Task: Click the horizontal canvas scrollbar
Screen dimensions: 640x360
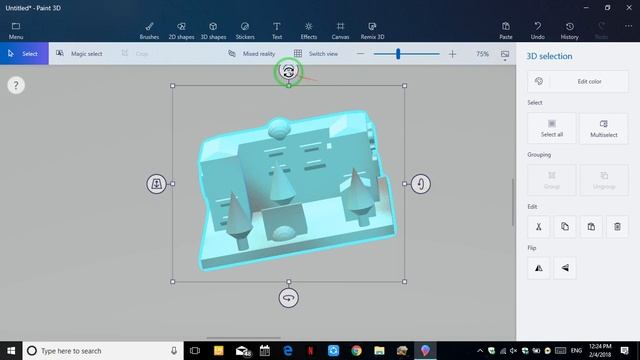Action: (243, 338)
